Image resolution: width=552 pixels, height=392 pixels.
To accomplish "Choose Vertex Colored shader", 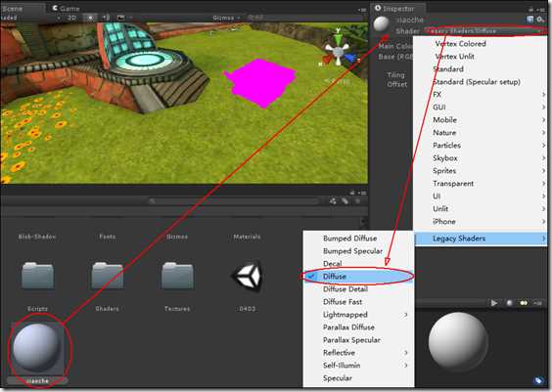I will (x=481, y=44).
